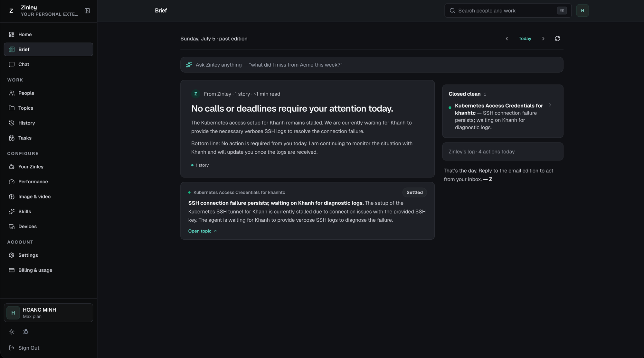Click the History clock icon

12,123
